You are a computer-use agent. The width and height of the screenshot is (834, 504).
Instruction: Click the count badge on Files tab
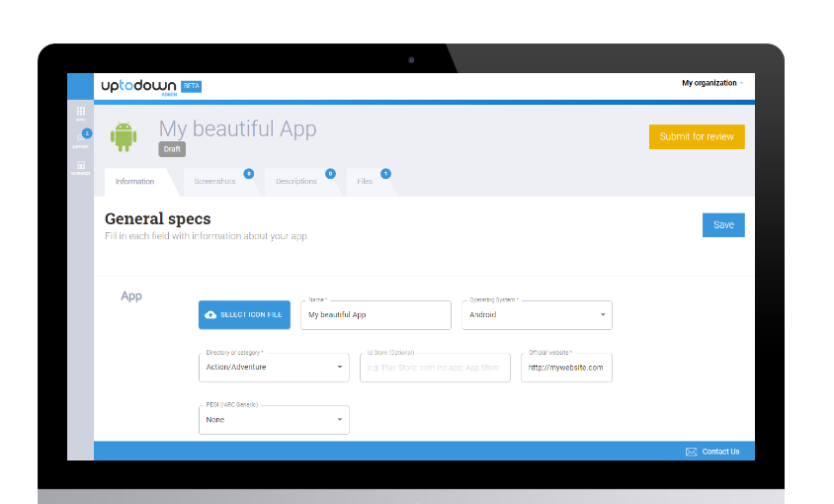385,174
